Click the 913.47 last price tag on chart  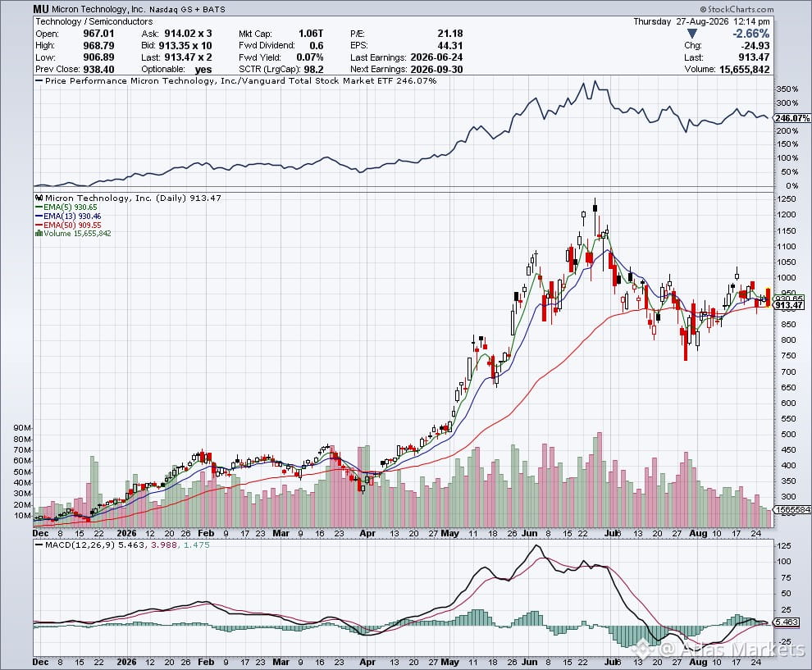[x=789, y=305]
